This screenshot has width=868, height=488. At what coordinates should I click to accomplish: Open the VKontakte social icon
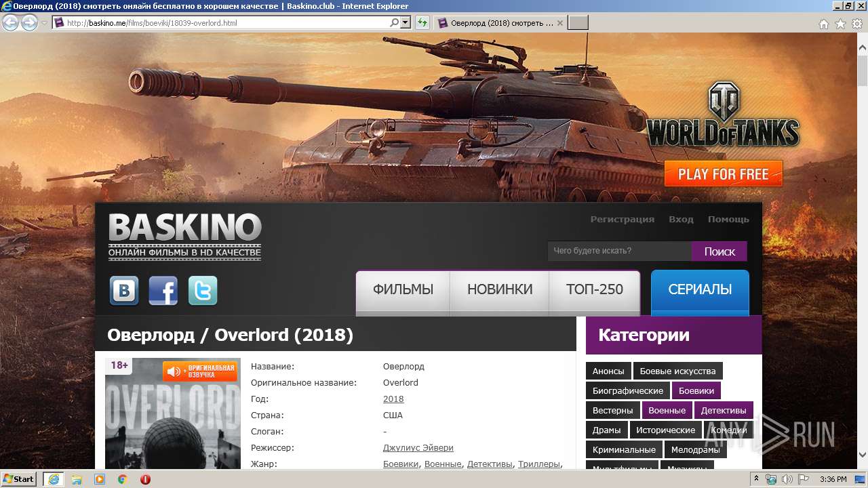124,291
